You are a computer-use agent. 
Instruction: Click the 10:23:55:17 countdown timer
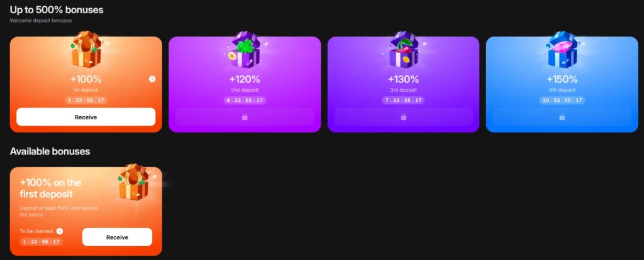tap(562, 100)
